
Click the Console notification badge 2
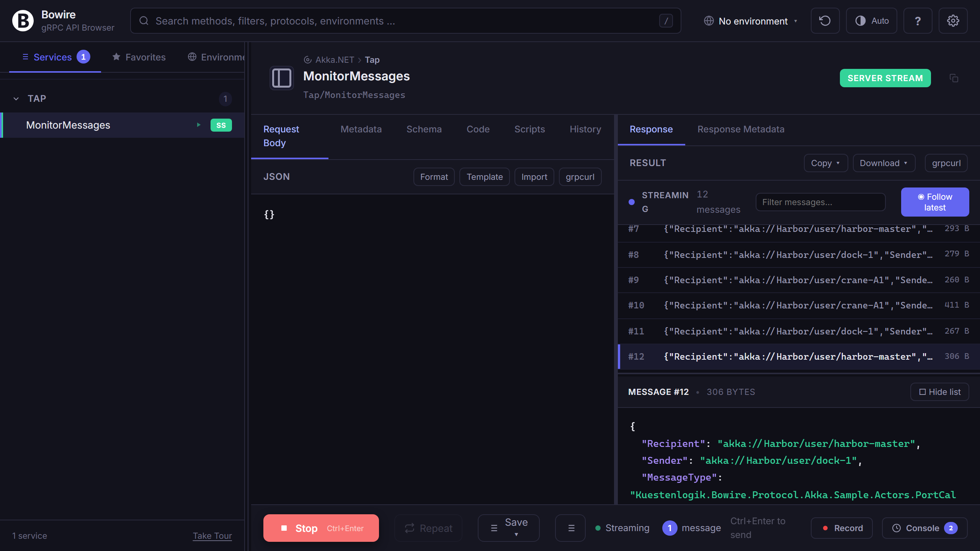[951, 528]
